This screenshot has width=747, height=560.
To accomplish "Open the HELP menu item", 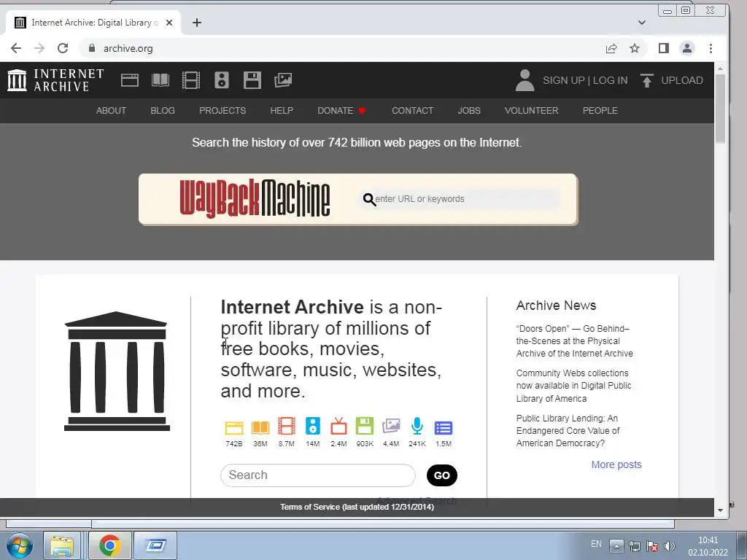I will click(282, 111).
